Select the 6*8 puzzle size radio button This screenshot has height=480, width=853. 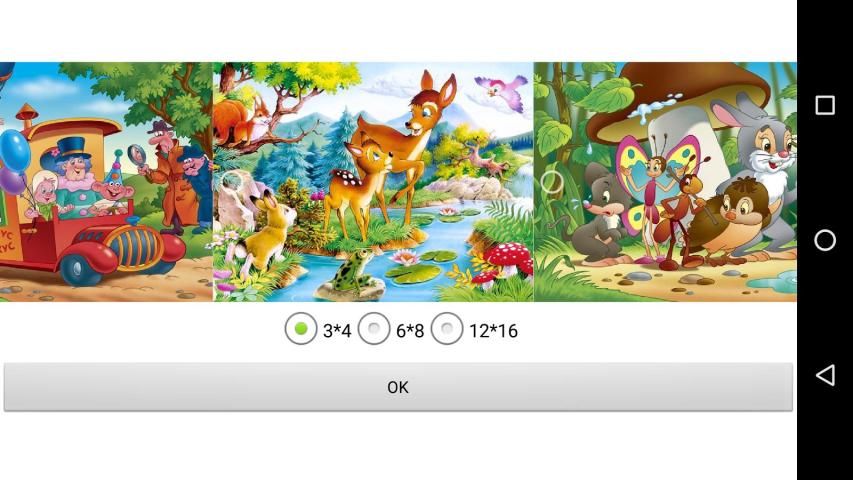click(374, 329)
